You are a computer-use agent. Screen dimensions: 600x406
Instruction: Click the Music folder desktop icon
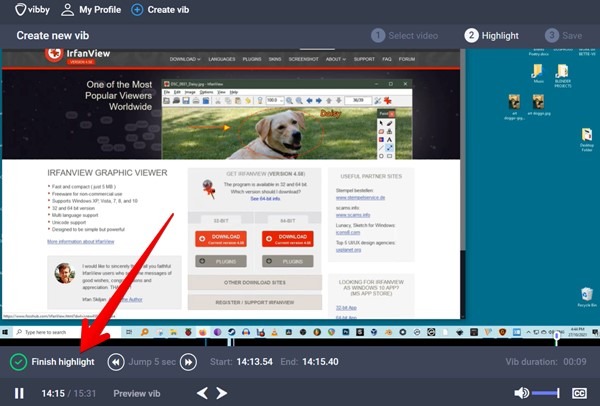click(x=538, y=74)
